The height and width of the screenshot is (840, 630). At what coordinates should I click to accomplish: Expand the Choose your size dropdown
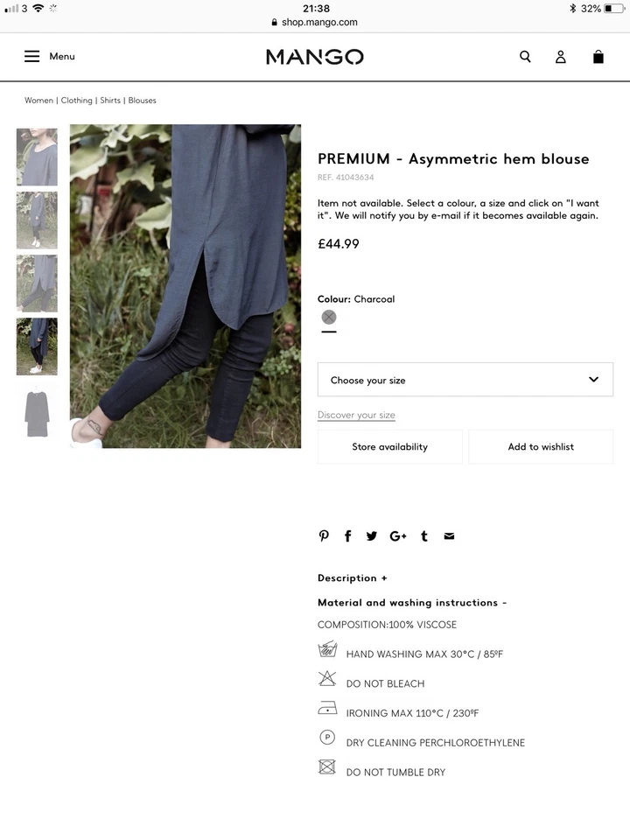point(465,380)
